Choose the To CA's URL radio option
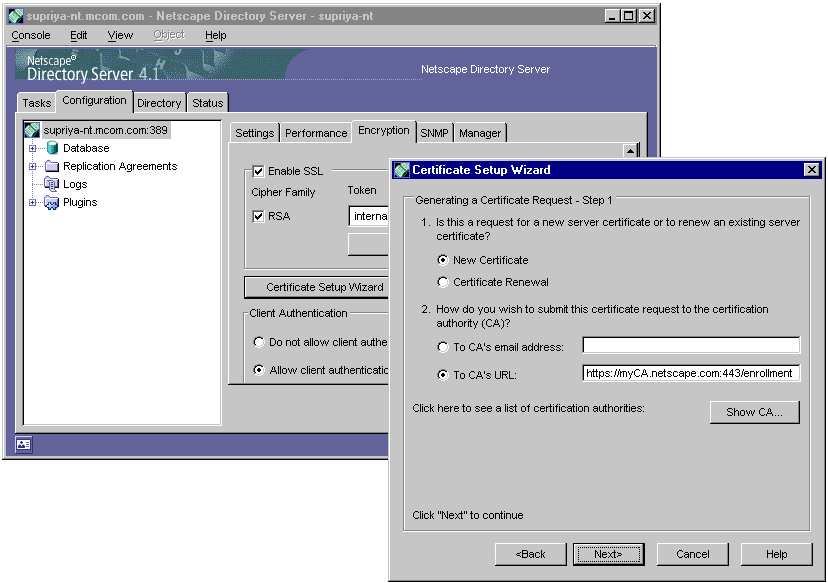 coord(443,375)
